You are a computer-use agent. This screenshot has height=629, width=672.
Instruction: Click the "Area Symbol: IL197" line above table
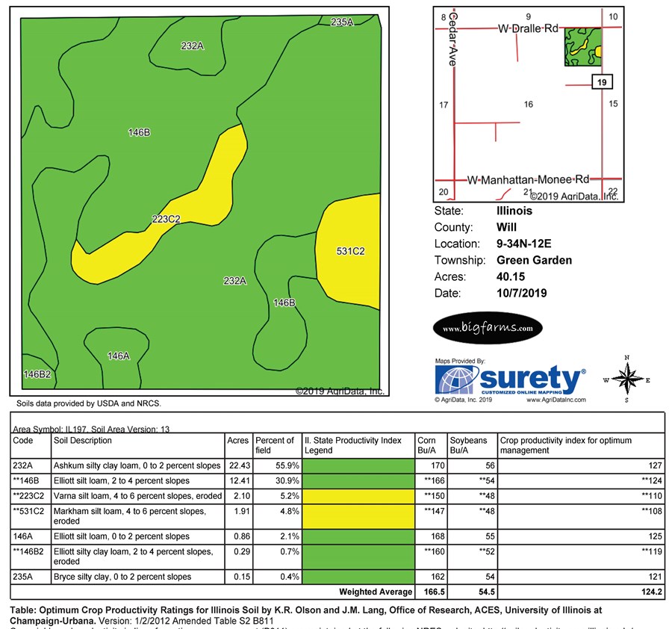[91, 430]
